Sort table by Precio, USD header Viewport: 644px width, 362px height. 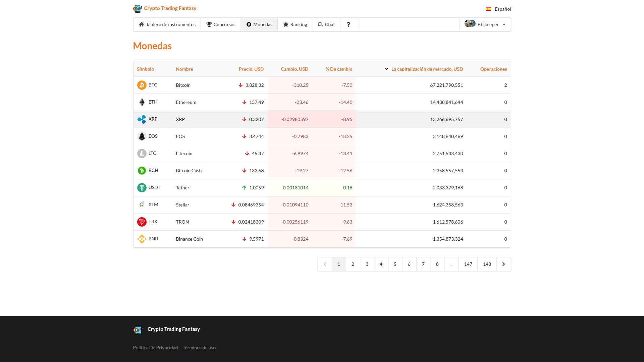coord(251,69)
